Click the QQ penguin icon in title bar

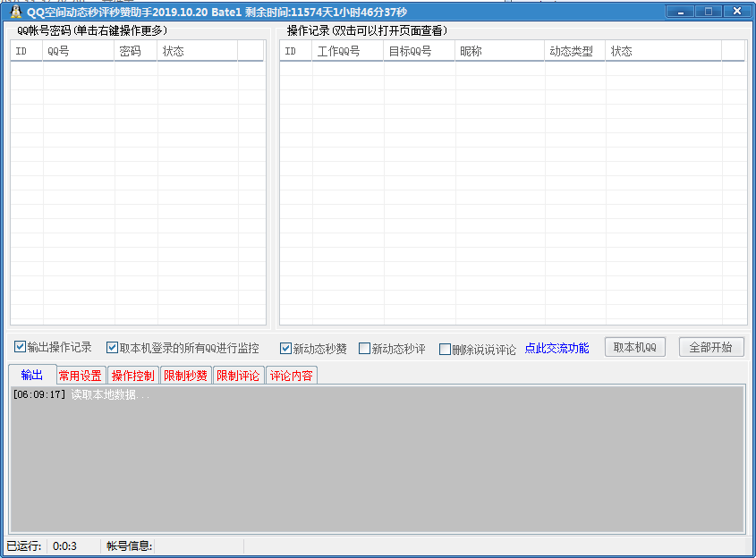[x=16, y=12]
